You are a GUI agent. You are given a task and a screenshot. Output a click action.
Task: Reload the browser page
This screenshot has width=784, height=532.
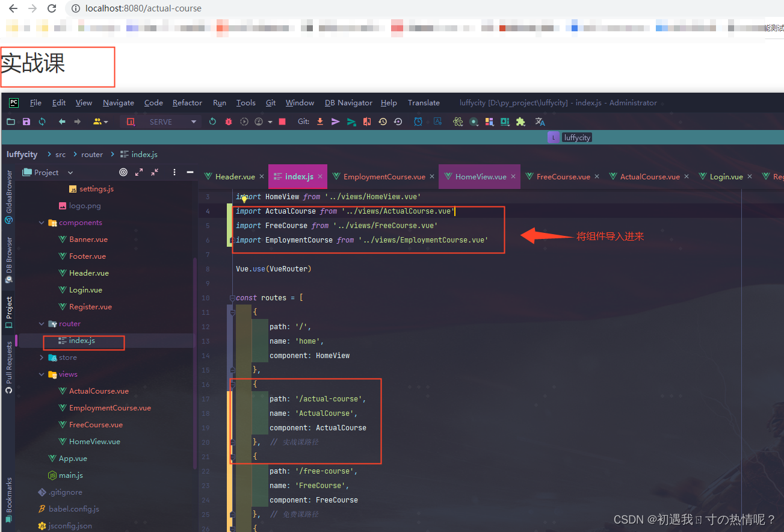click(52, 8)
